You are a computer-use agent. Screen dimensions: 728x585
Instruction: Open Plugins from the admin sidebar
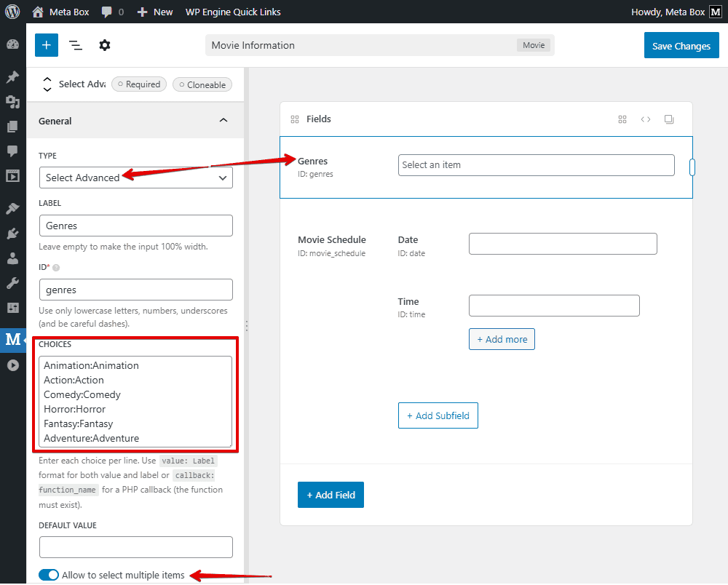(12, 234)
